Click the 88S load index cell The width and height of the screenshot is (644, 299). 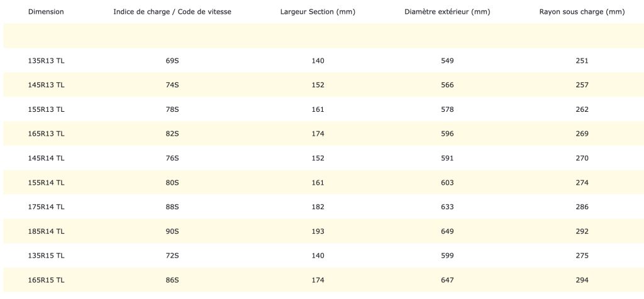click(x=172, y=207)
